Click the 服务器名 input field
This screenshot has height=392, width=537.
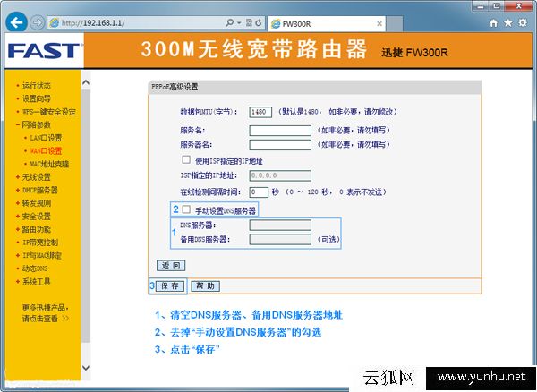tap(280, 145)
